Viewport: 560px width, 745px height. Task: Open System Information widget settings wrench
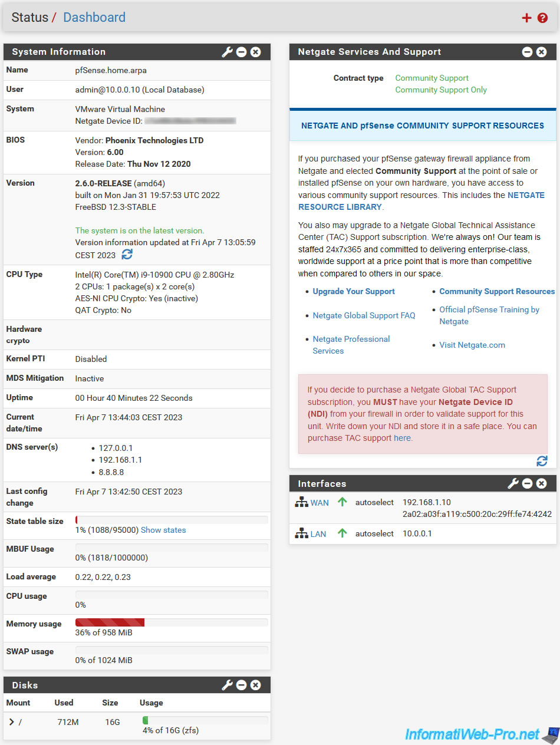(227, 52)
